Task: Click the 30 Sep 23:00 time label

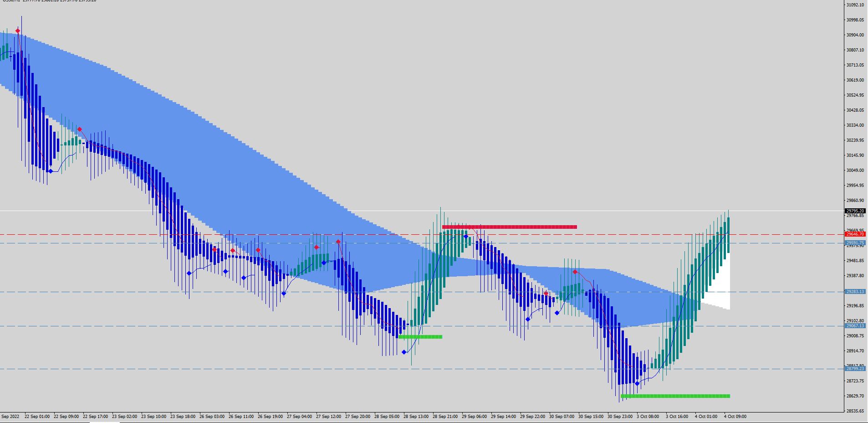Action: (x=620, y=417)
